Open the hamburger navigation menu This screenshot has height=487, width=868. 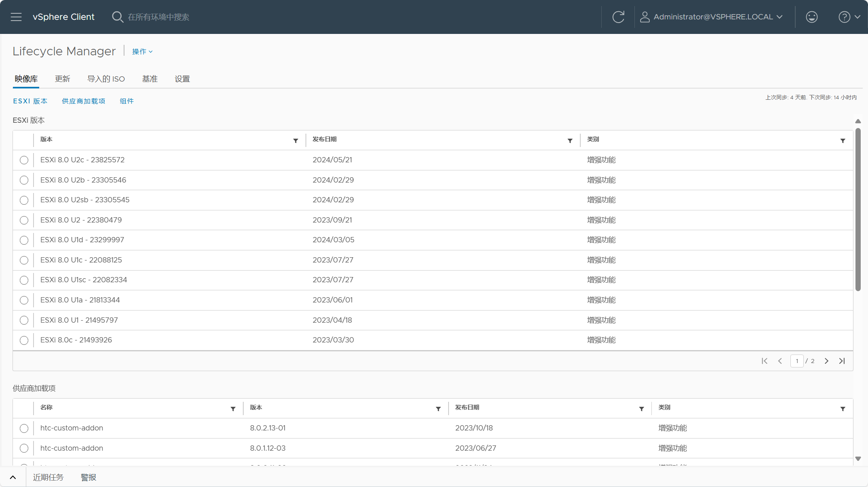pyautogui.click(x=16, y=17)
